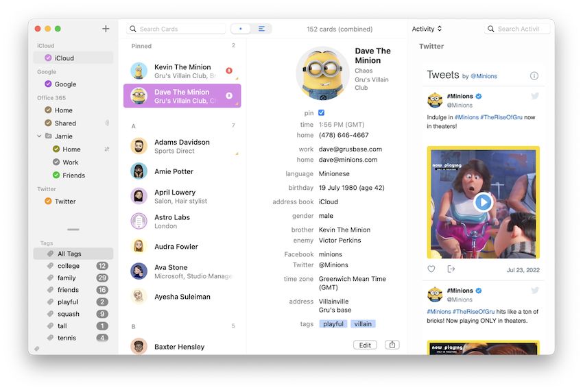The height and width of the screenshot is (392, 583).
Task: Filter by the playful tag in sidebar
Action: pos(73,302)
